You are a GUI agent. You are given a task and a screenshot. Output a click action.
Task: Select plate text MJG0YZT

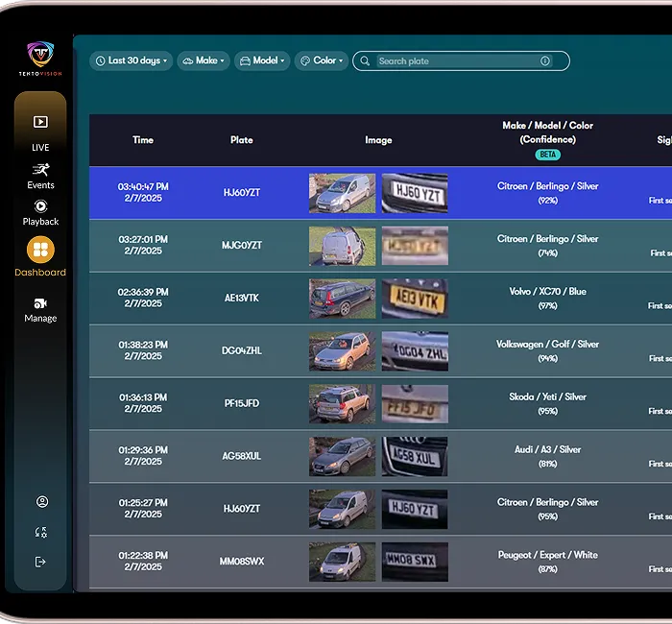pos(242,245)
